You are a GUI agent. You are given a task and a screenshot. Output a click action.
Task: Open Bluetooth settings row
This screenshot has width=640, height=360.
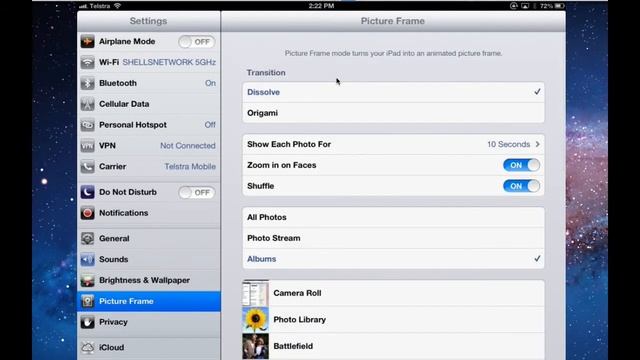(x=149, y=83)
